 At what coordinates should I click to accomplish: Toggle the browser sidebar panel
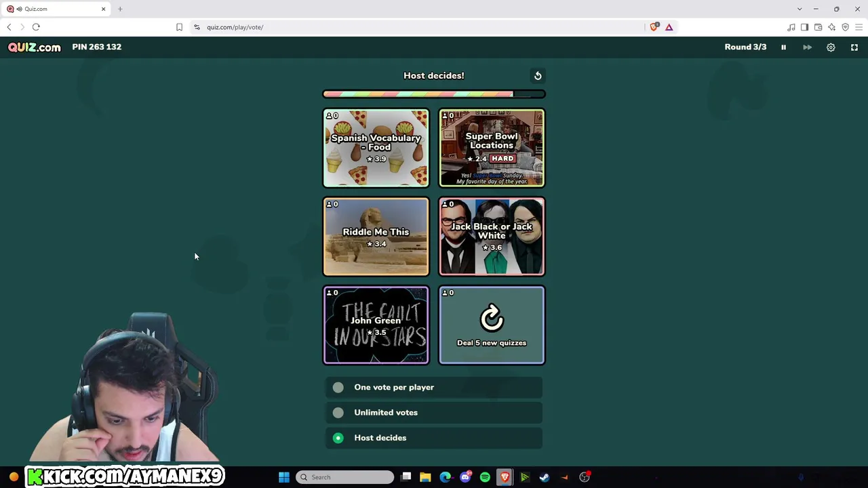point(804,27)
